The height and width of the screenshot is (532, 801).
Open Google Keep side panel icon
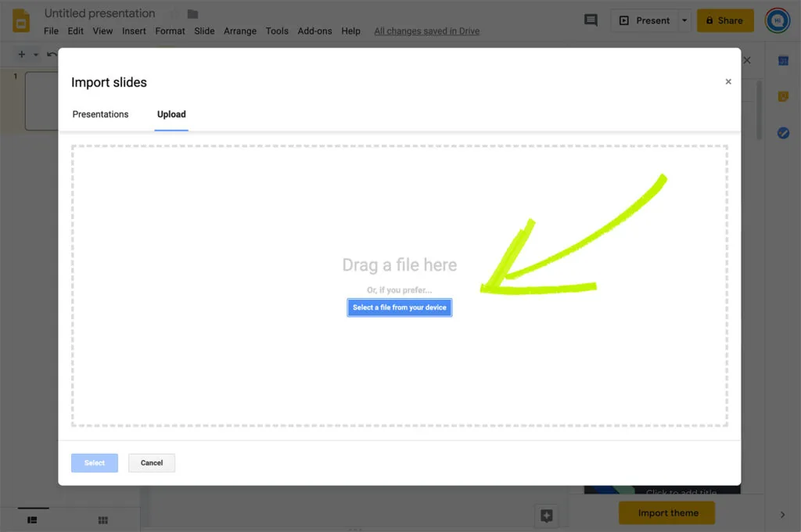click(783, 96)
